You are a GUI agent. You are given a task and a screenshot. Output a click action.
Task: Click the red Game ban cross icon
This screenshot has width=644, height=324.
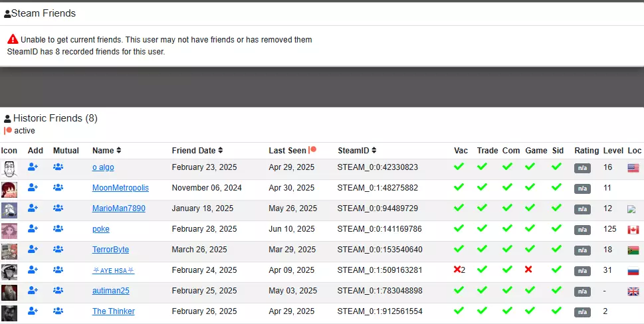(x=528, y=270)
